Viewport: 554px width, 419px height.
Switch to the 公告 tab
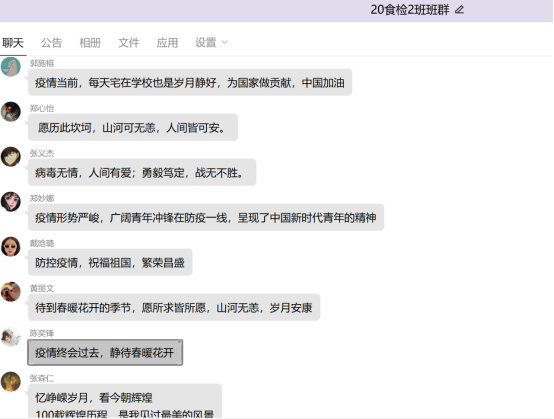click(51, 43)
